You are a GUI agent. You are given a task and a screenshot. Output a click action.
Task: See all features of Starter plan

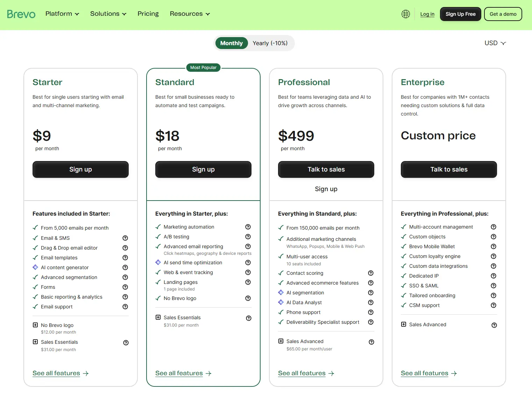pyautogui.click(x=61, y=373)
